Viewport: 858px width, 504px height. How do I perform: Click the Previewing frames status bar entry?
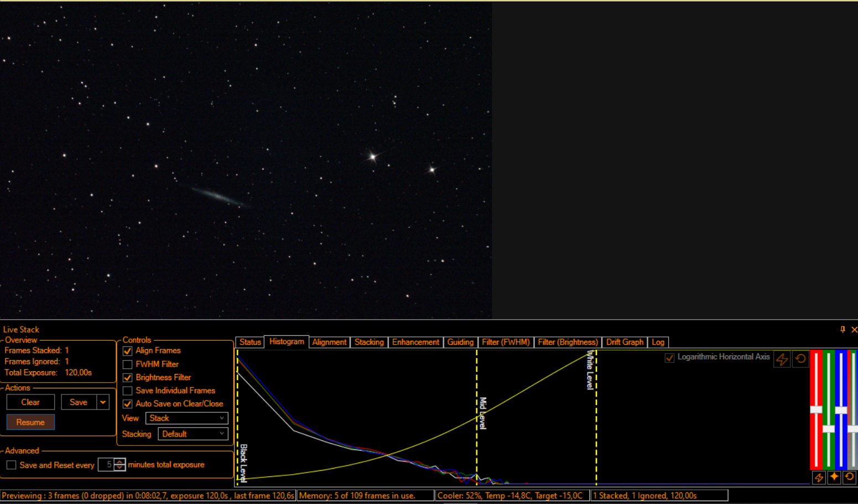pos(148,496)
